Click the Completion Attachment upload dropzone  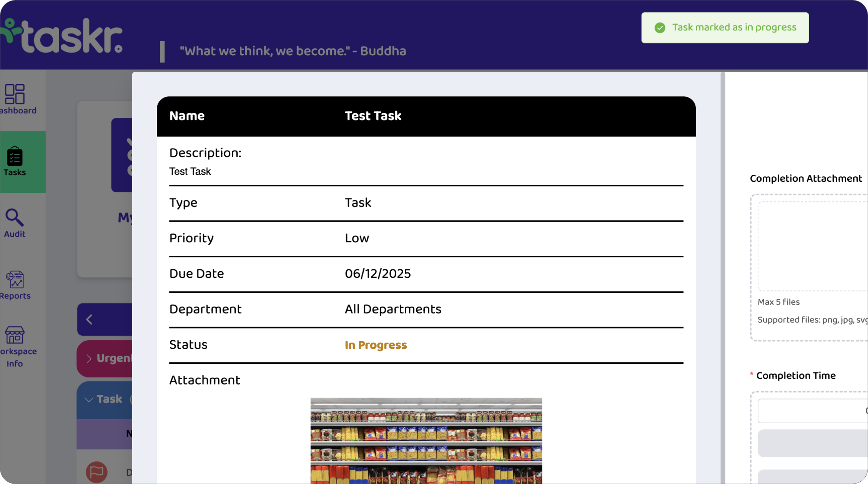click(x=811, y=246)
